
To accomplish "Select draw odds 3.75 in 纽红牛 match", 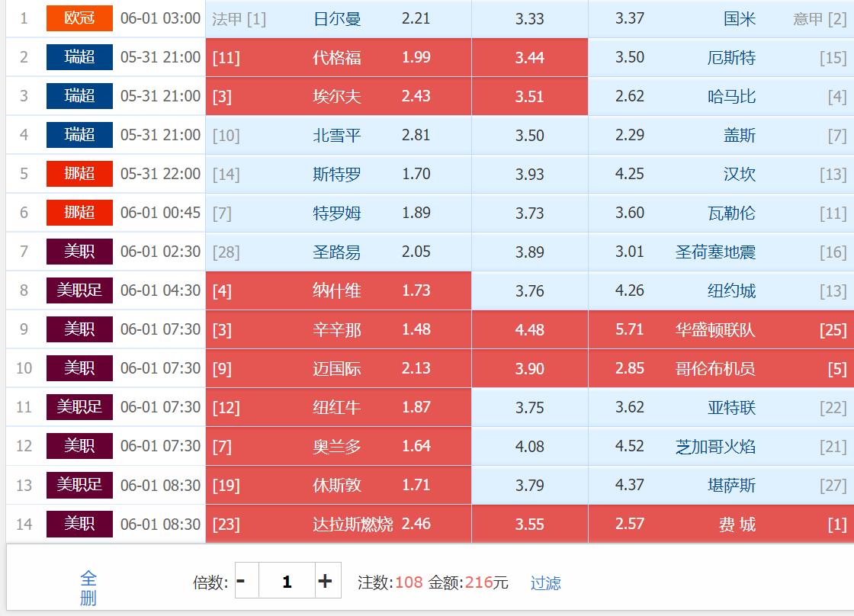I will [530, 407].
